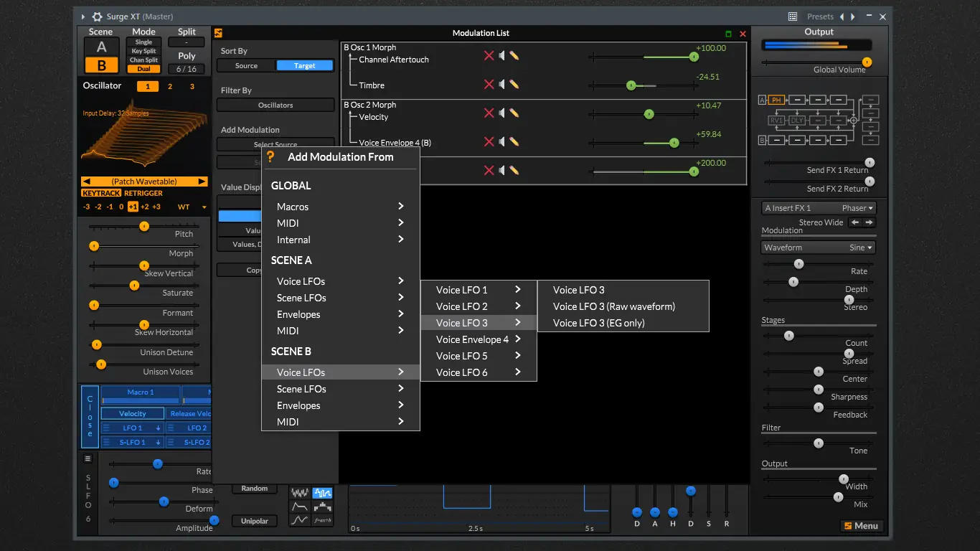
Task: Expand Voice LFO 1 submenu
Action: coord(479,290)
